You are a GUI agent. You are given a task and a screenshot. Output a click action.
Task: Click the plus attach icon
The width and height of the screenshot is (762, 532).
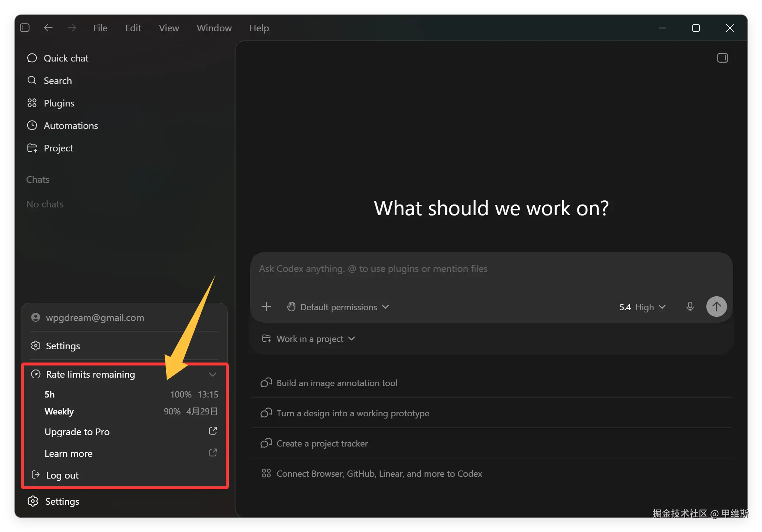266,307
